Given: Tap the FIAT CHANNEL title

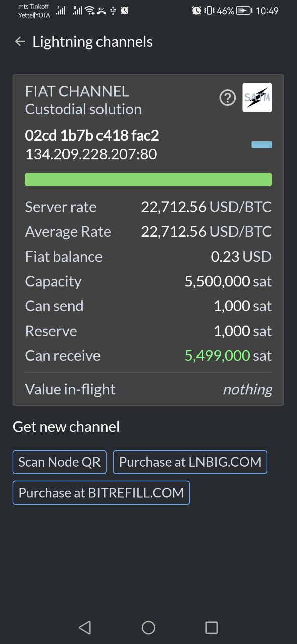Looking at the screenshot, I should tap(77, 91).
